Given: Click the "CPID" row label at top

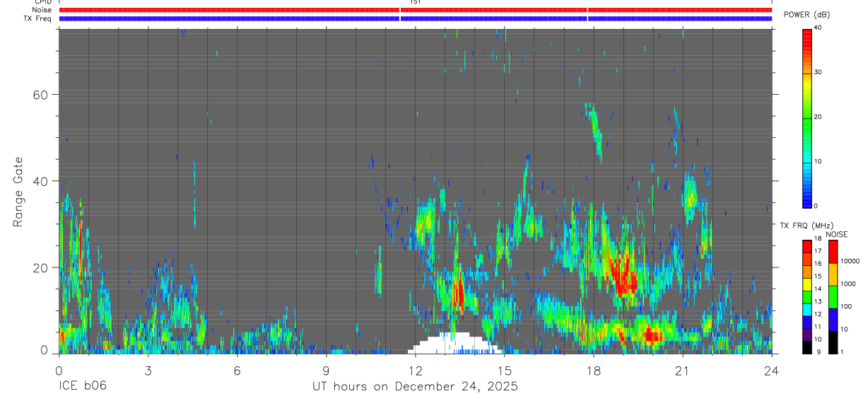Looking at the screenshot, I should pos(42,2).
